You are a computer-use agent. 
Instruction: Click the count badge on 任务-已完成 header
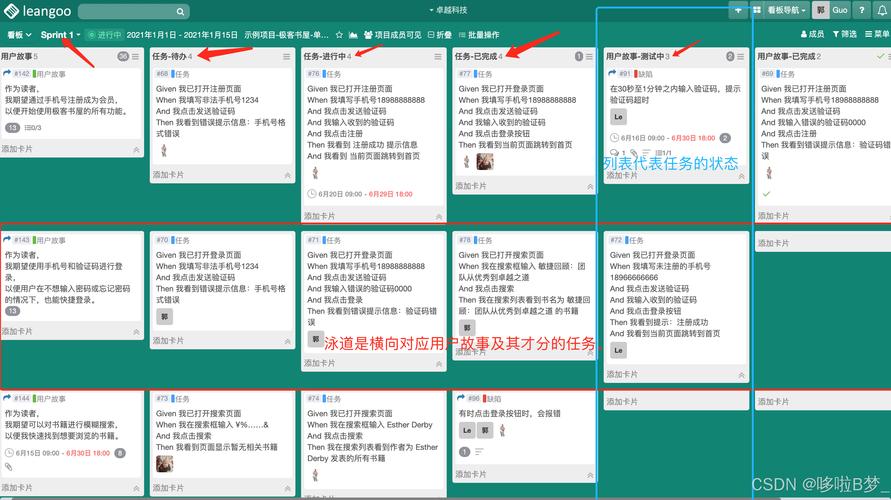pyautogui.click(x=578, y=56)
